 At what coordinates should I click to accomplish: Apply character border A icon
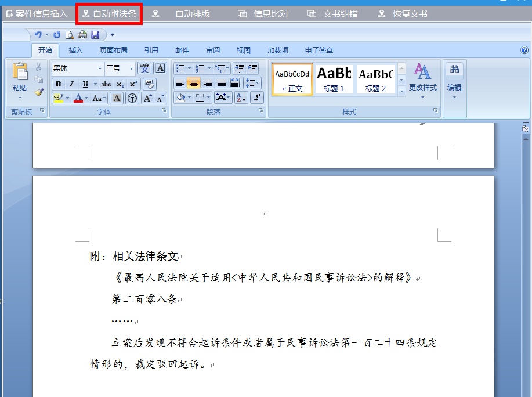point(160,68)
